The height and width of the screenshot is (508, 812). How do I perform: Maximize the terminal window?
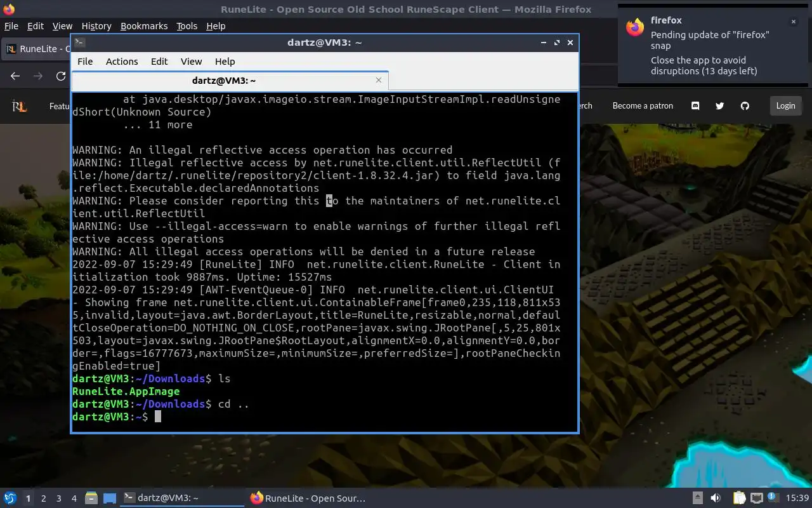(x=557, y=43)
